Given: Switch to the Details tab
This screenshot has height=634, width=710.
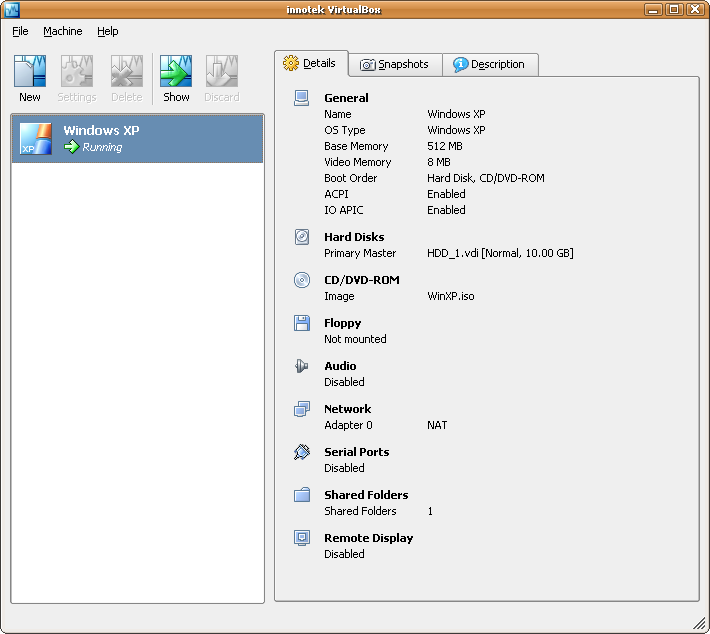Looking at the screenshot, I should 311,63.
